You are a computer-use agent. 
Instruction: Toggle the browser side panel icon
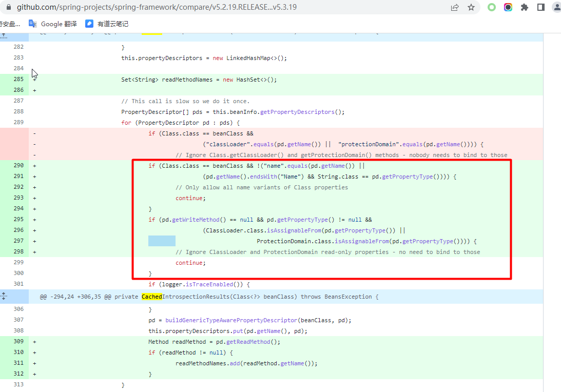541,7
